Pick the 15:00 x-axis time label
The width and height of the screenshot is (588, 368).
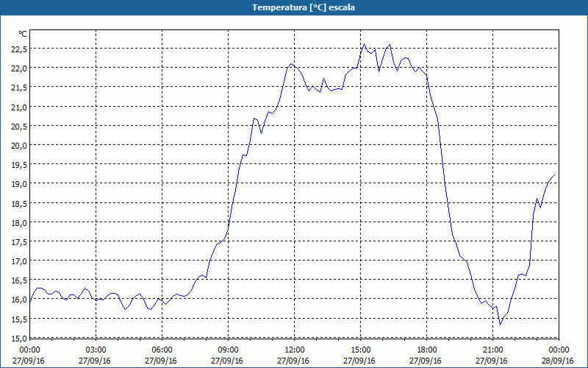360,350
